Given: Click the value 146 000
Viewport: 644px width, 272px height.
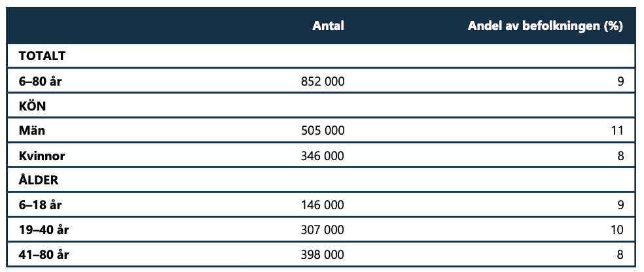Looking at the screenshot, I should tap(320, 205).
